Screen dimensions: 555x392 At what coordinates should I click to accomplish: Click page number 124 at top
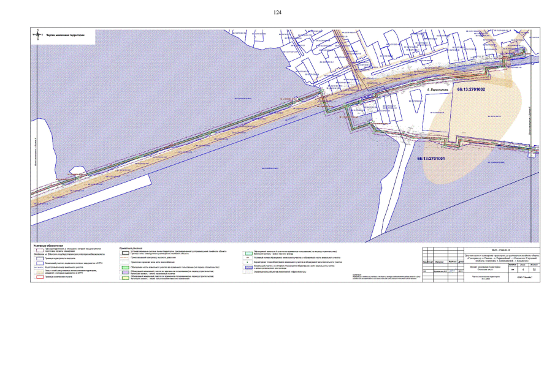click(277, 13)
